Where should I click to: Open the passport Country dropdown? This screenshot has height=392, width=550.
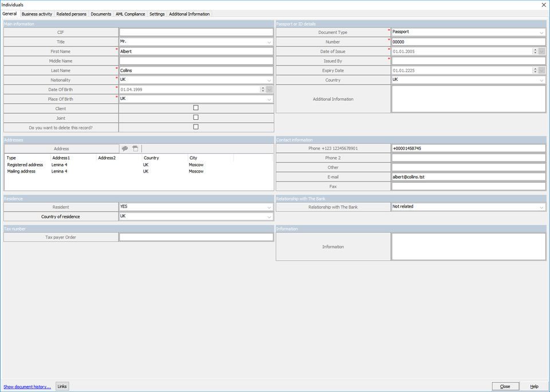click(x=541, y=80)
